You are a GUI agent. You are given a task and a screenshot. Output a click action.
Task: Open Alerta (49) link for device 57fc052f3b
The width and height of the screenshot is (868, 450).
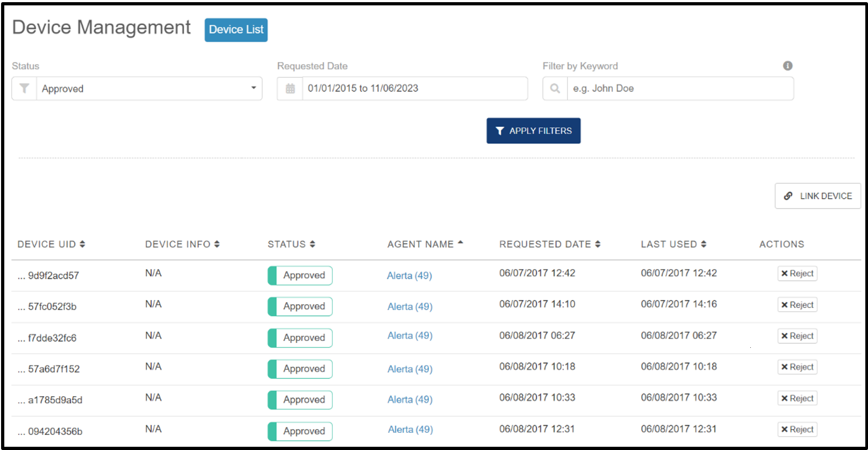pos(410,306)
